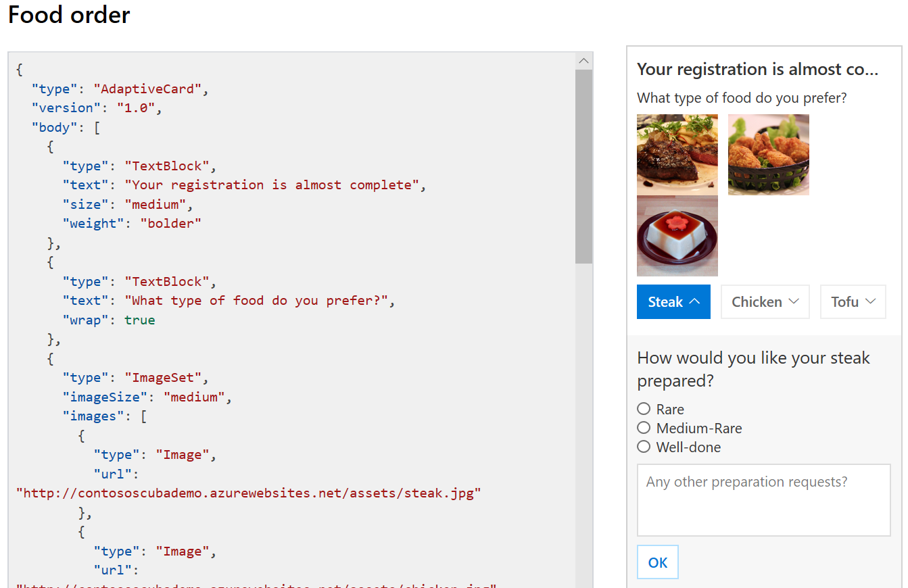Screen dimensions: 908x588
Task: Click the steak.jpg URL in the JSON
Action: tap(249, 493)
